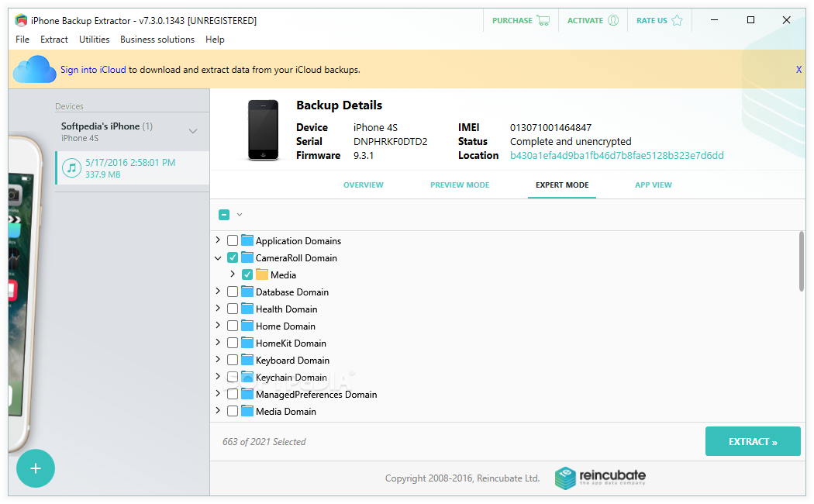
Task: Collapse the CameraRoll Domain node
Action: 218,257
